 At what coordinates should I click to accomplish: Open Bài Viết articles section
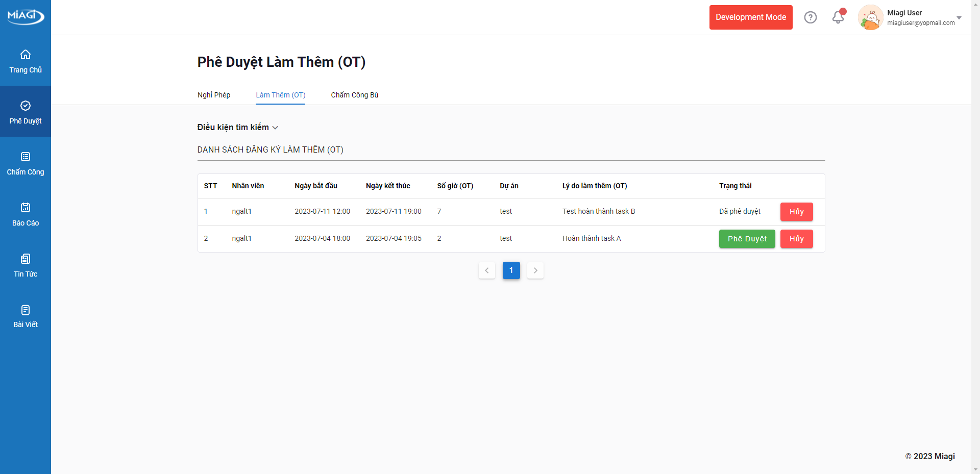pos(26,316)
